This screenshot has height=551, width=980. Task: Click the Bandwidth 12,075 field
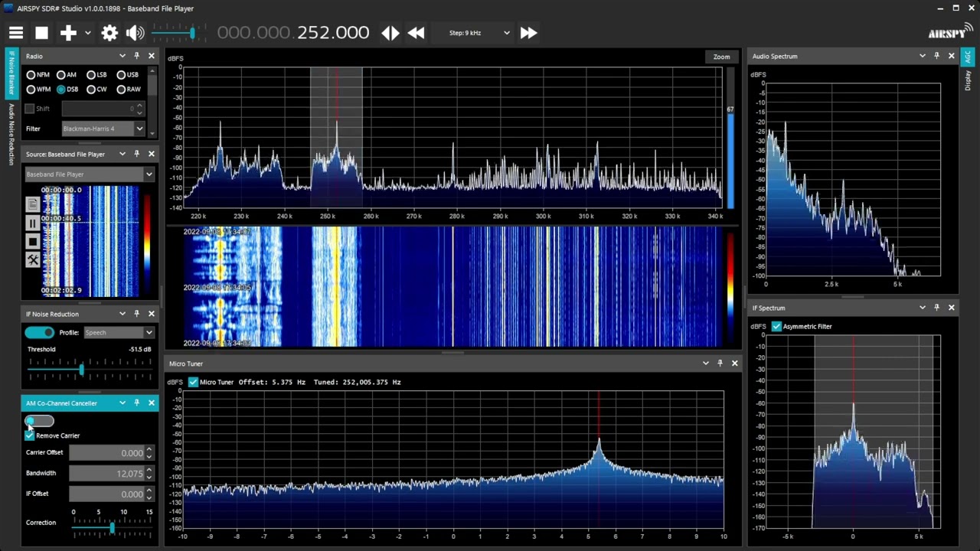pyautogui.click(x=106, y=474)
